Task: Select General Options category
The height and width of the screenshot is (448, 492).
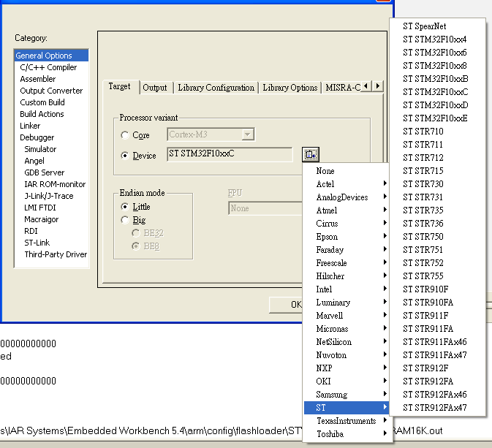Action: point(51,56)
